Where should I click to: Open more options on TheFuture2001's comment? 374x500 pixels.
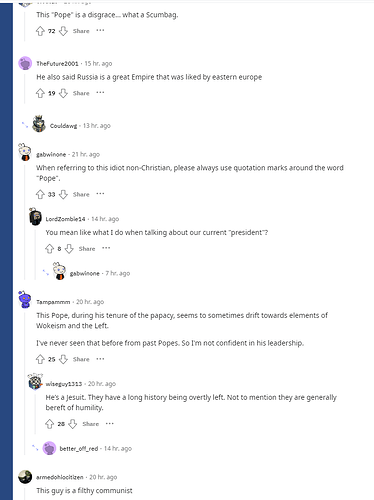pyautogui.click(x=100, y=93)
